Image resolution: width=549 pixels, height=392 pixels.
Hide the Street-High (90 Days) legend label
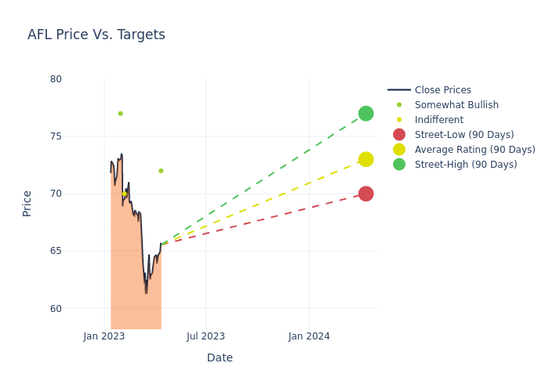(466, 165)
